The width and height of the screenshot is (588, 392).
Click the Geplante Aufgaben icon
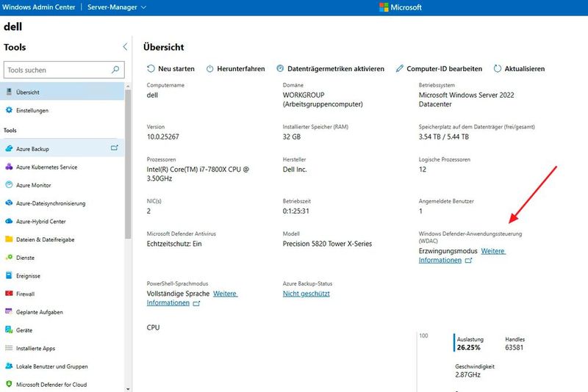[x=9, y=311]
